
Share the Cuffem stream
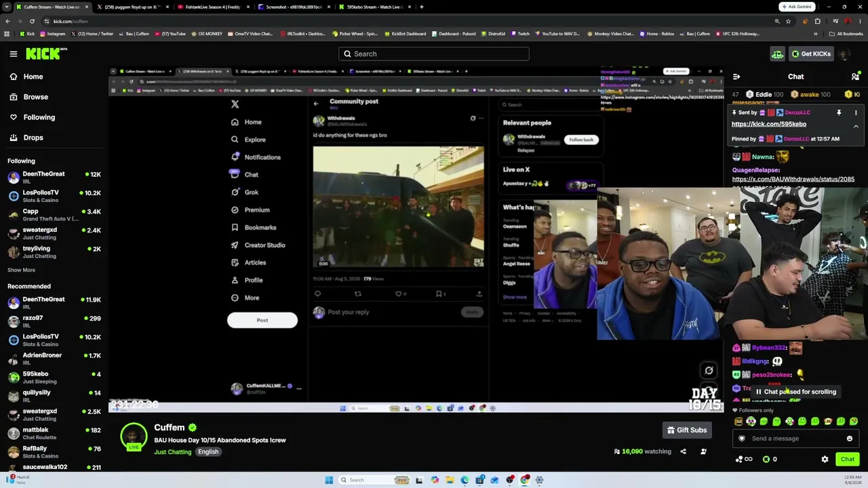[x=683, y=451]
